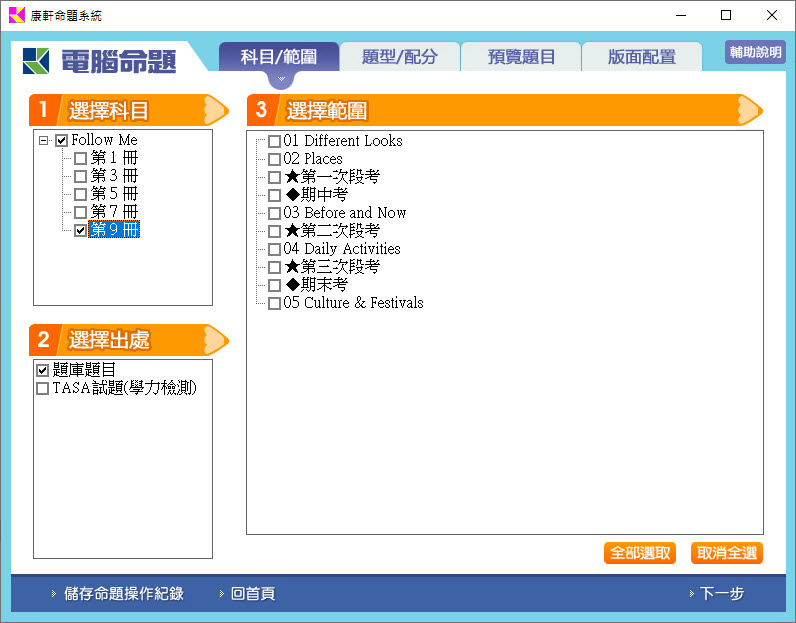The width and height of the screenshot is (796, 623).
Task: Uncheck the 第 9 冊 checkbox
Action: click(x=80, y=230)
